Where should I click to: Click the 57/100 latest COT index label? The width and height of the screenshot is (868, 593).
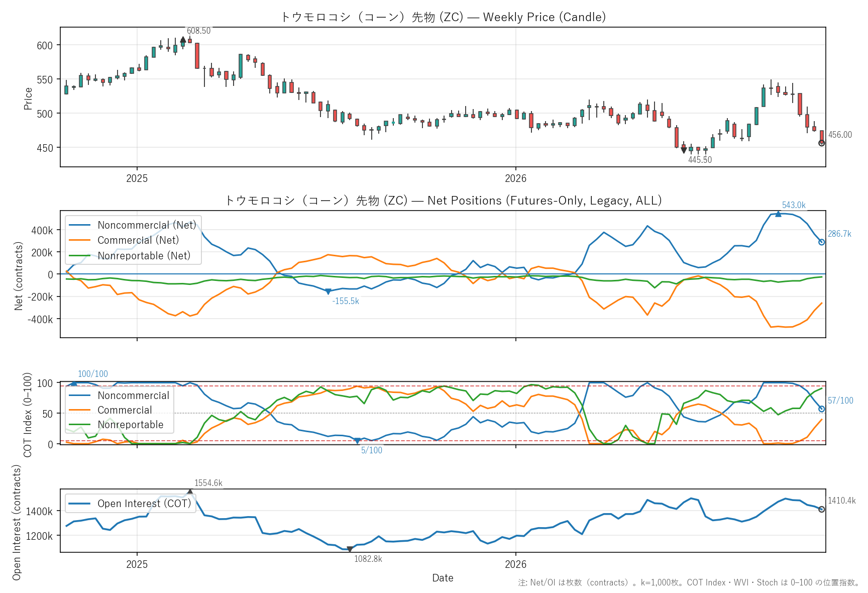click(840, 401)
